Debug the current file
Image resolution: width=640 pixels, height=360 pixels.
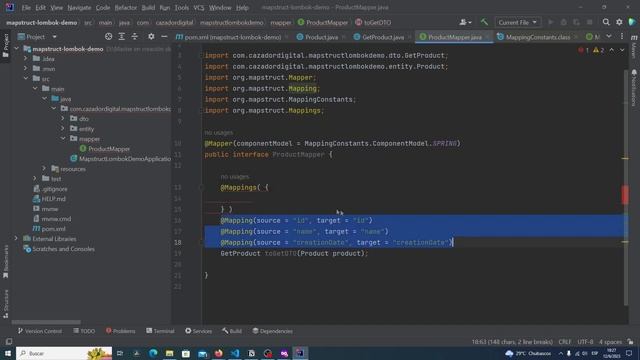coord(564,22)
